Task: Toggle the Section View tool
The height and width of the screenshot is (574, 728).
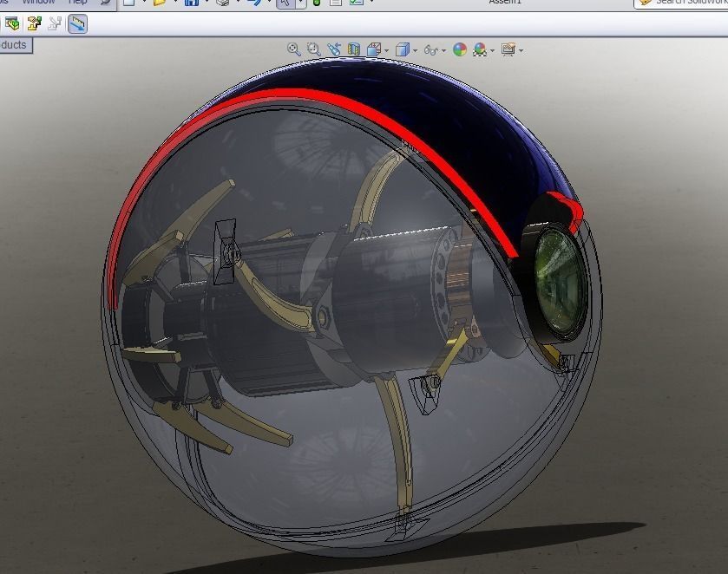Action: (x=354, y=49)
